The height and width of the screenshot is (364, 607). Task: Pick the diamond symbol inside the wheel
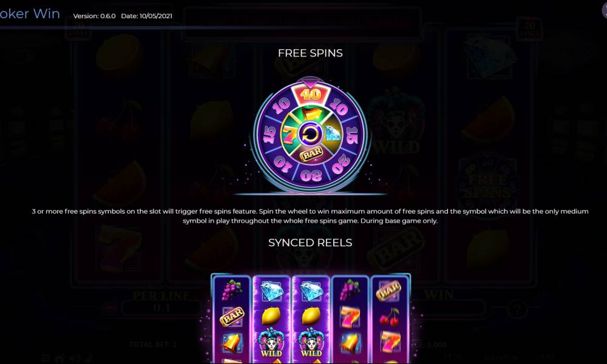coord(332,134)
